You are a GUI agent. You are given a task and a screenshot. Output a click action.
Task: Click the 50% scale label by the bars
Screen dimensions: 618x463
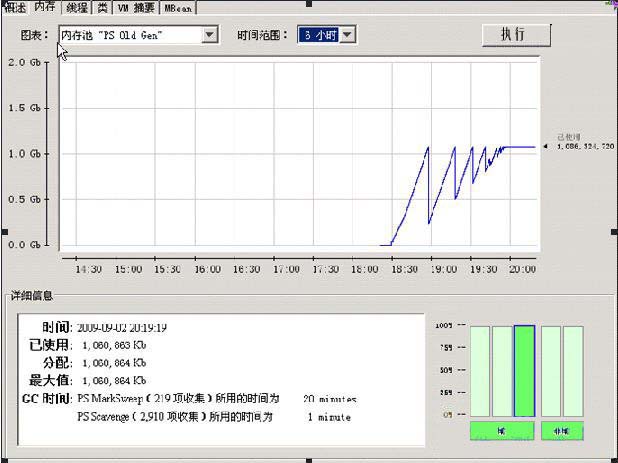[x=446, y=370]
